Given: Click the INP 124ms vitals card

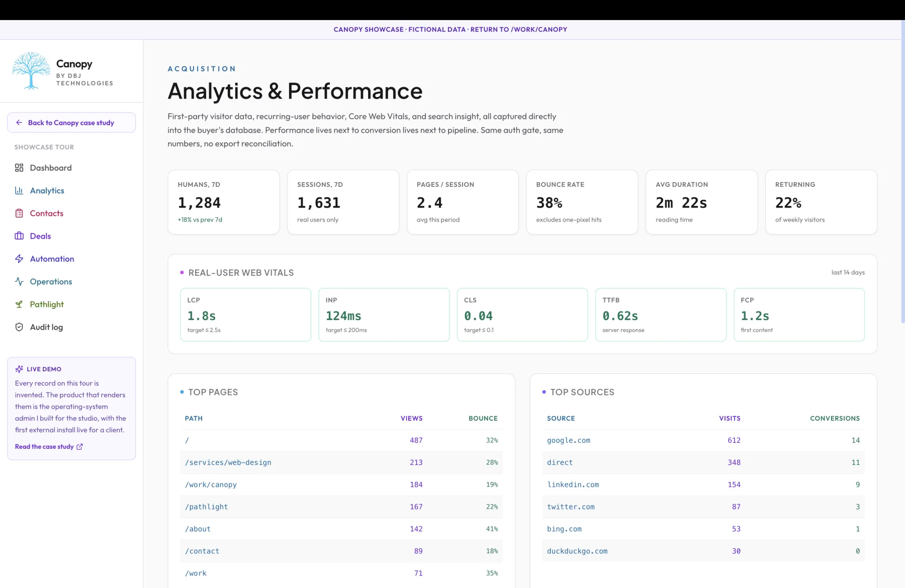Looking at the screenshot, I should coord(384,315).
